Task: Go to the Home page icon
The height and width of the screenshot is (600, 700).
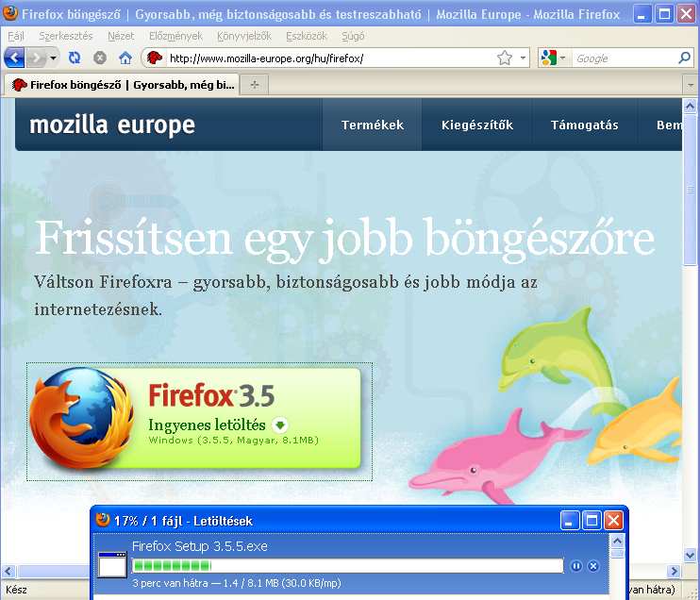Action: point(125,58)
